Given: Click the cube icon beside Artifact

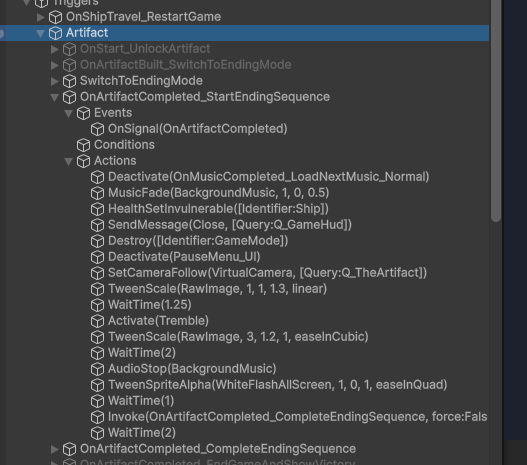Looking at the screenshot, I should (55, 33).
